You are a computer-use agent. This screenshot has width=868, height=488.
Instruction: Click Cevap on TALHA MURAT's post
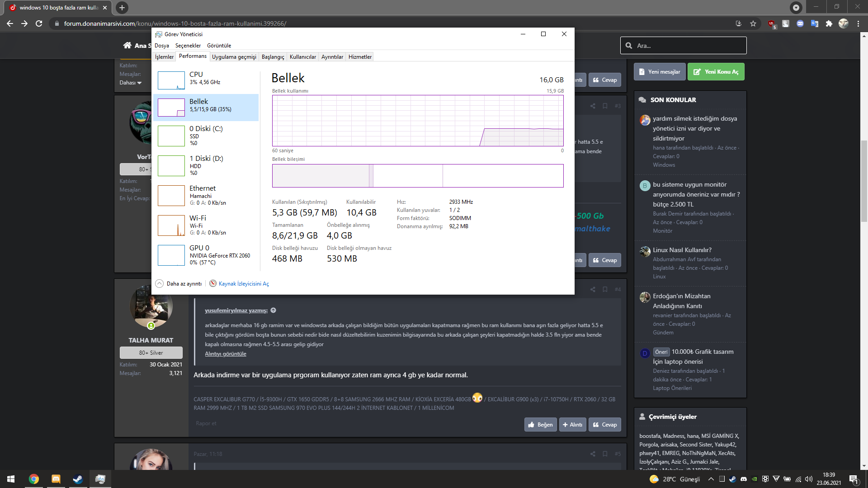pyautogui.click(x=604, y=425)
